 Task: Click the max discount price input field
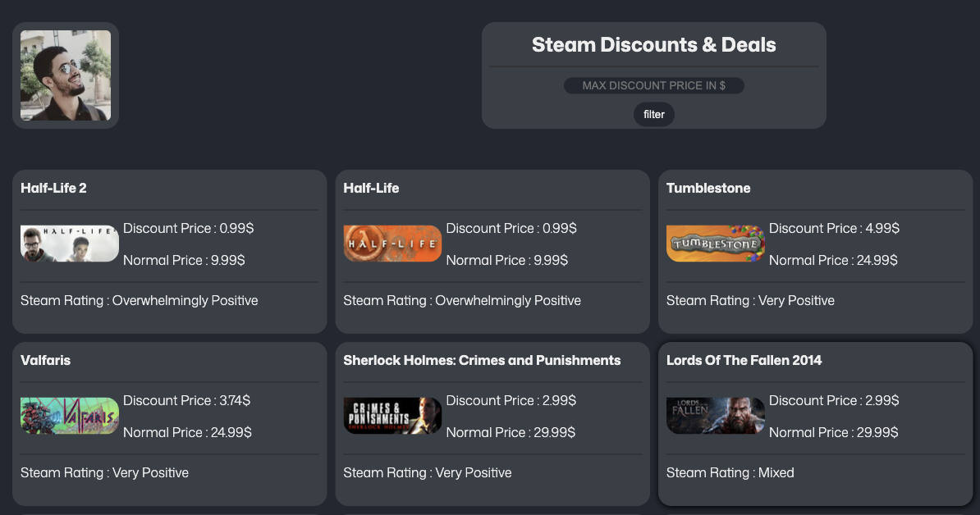(x=654, y=85)
